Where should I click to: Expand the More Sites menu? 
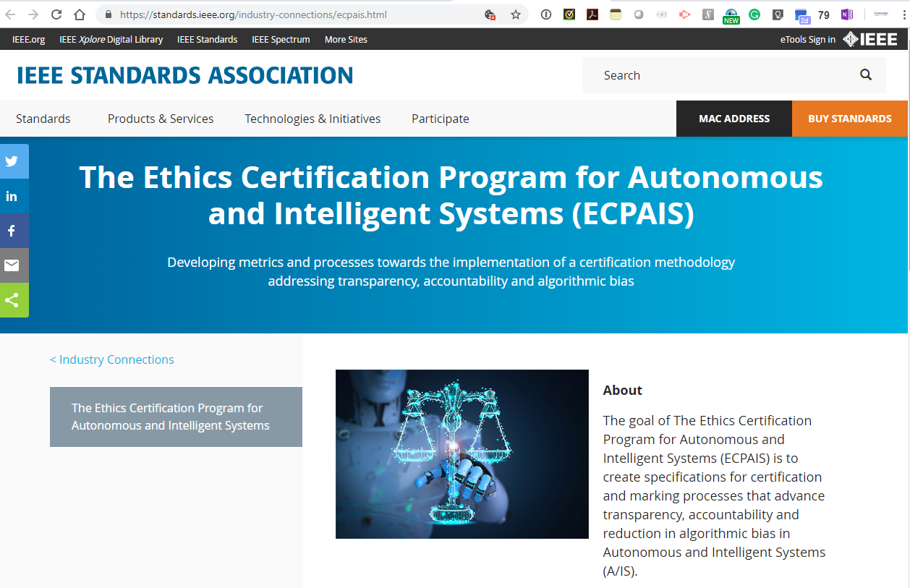346,39
